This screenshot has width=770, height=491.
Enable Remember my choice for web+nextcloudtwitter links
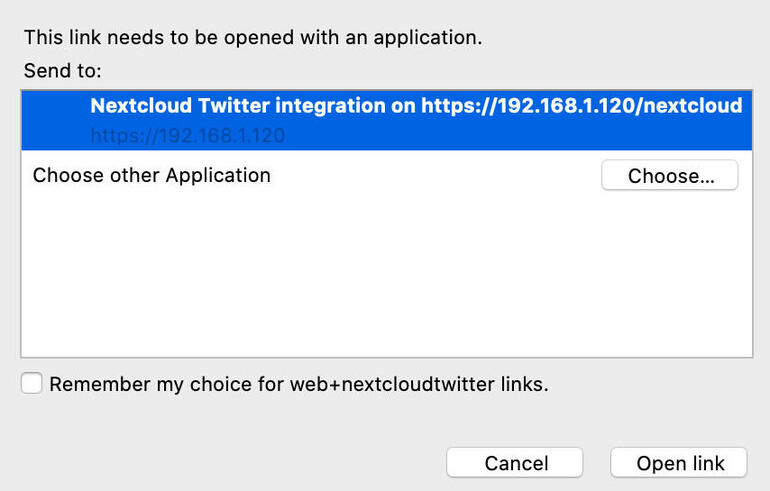coord(31,383)
